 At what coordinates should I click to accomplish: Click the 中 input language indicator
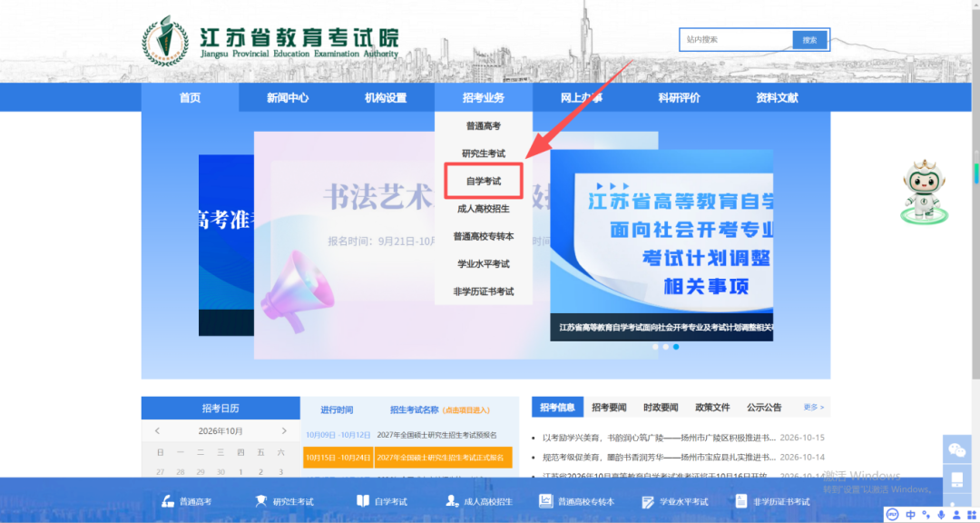(x=911, y=514)
